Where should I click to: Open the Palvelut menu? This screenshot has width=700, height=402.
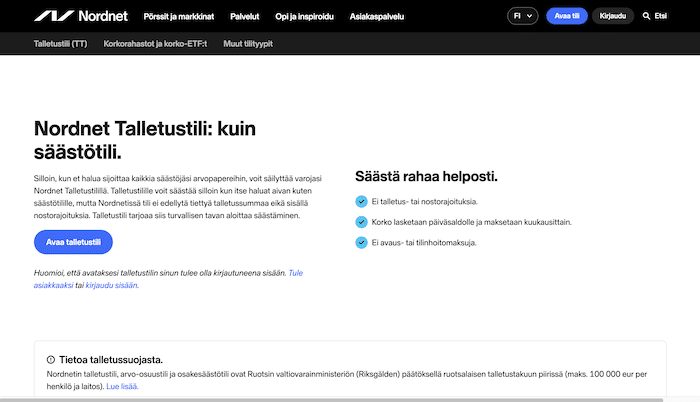(245, 17)
